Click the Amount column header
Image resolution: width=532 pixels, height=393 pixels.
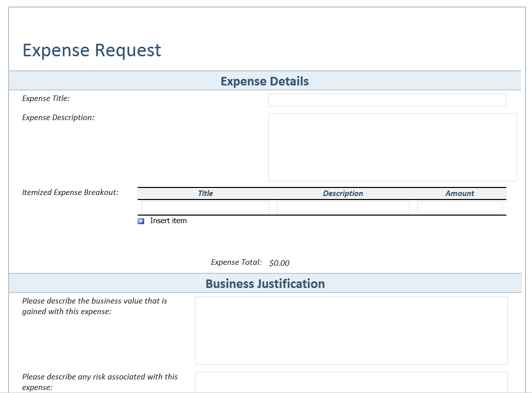pyautogui.click(x=460, y=193)
